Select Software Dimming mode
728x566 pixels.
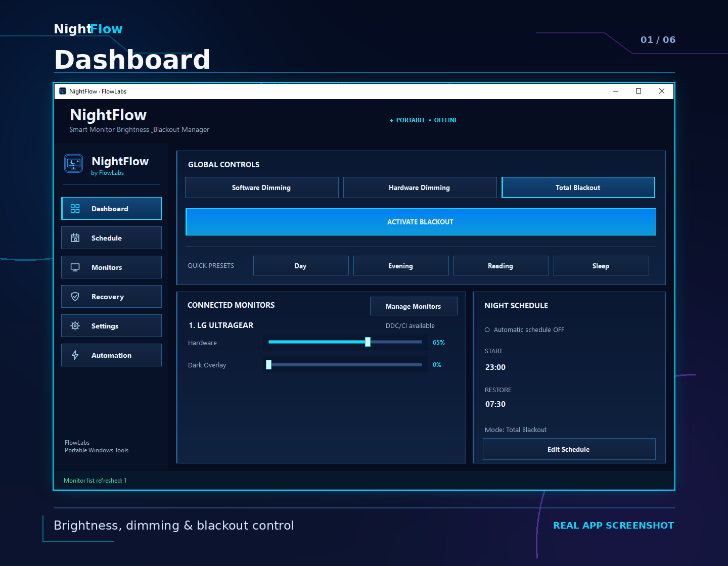(262, 187)
